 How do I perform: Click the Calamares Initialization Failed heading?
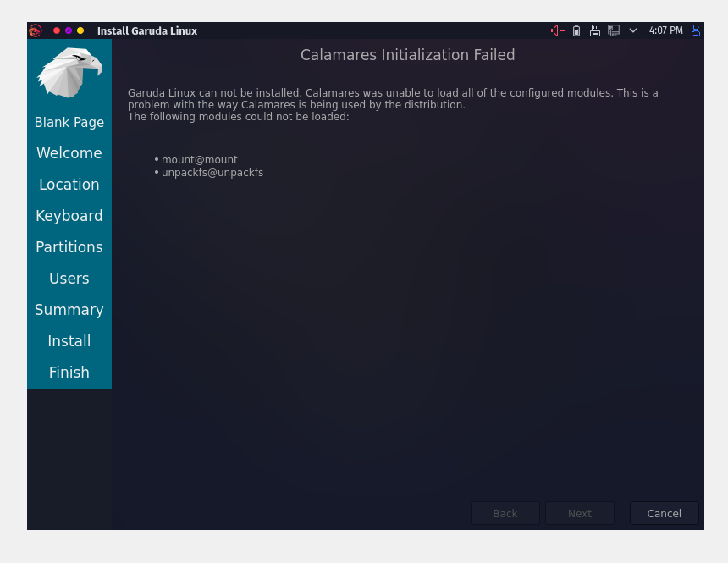(408, 55)
